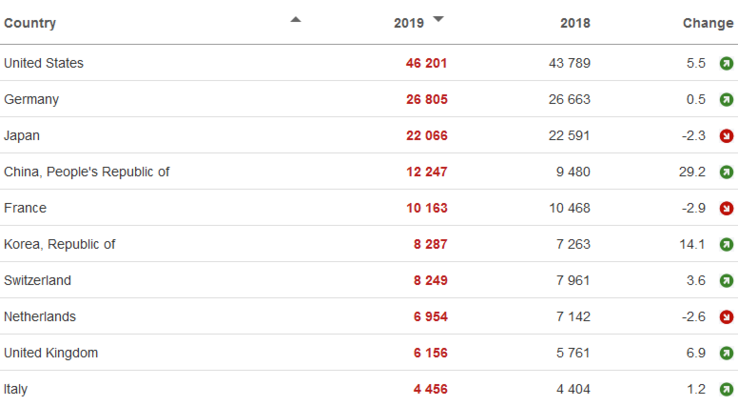Click the green up arrow for Germany
Screen dimensions: 738x406
[726, 100]
